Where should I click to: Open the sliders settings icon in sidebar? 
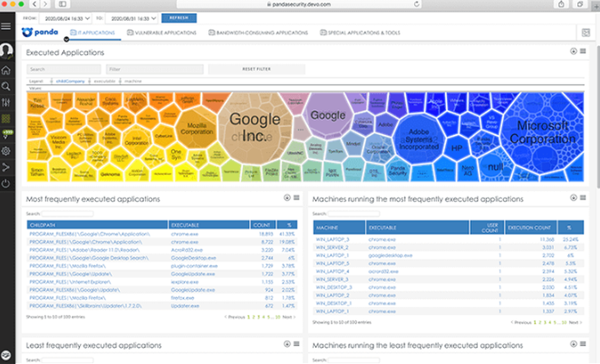pos(6,103)
